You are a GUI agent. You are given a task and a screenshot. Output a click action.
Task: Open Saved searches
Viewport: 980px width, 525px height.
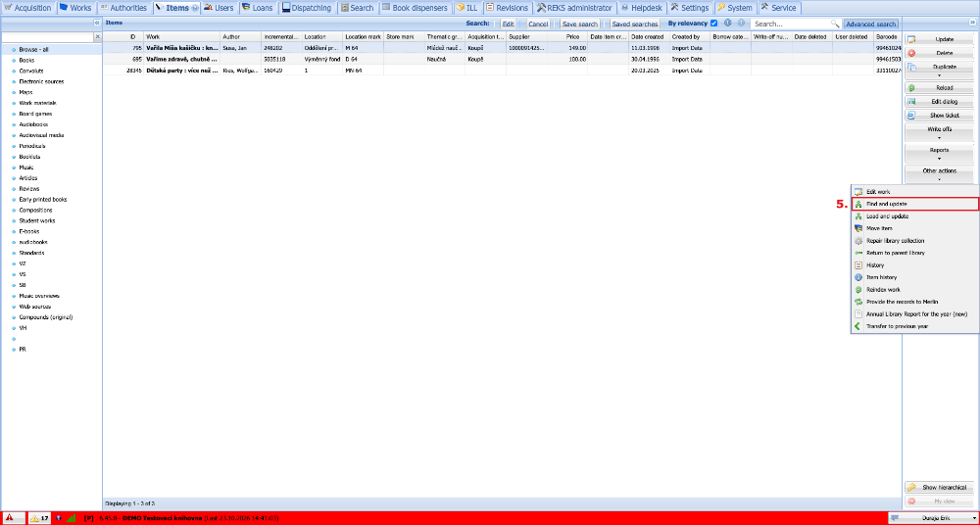(x=634, y=24)
